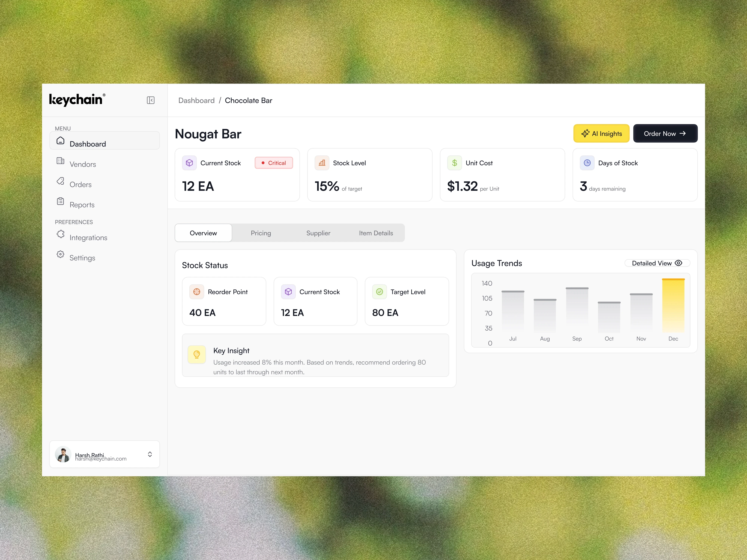Click the AI Insights button

coord(601,134)
